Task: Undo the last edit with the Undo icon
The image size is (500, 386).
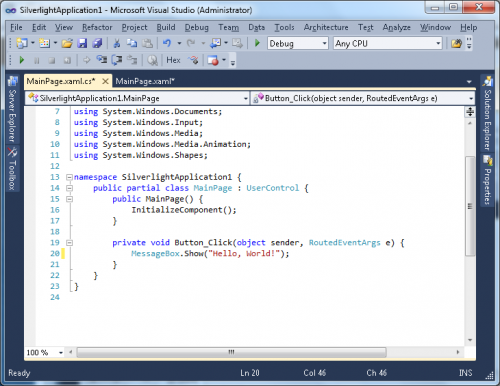Action: click(167, 43)
